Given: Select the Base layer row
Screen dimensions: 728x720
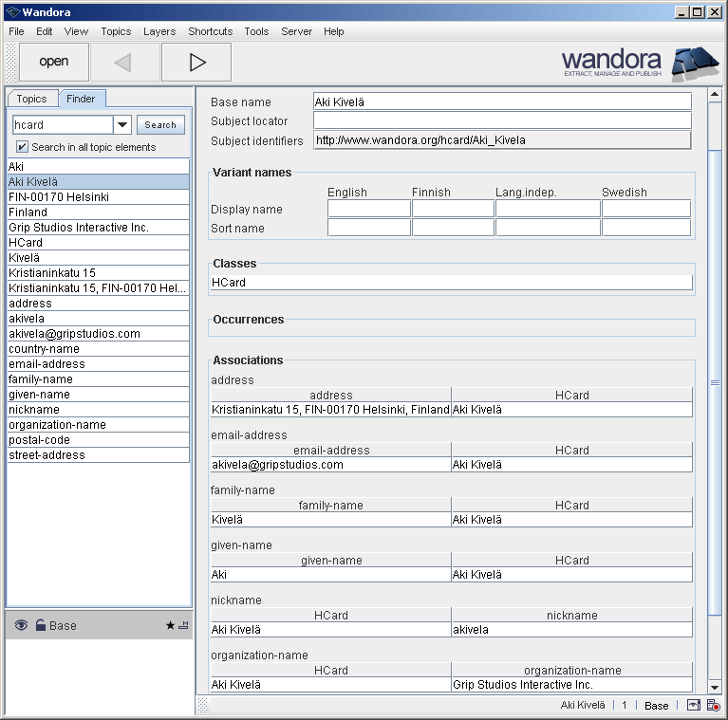Looking at the screenshot, I should 100,625.
